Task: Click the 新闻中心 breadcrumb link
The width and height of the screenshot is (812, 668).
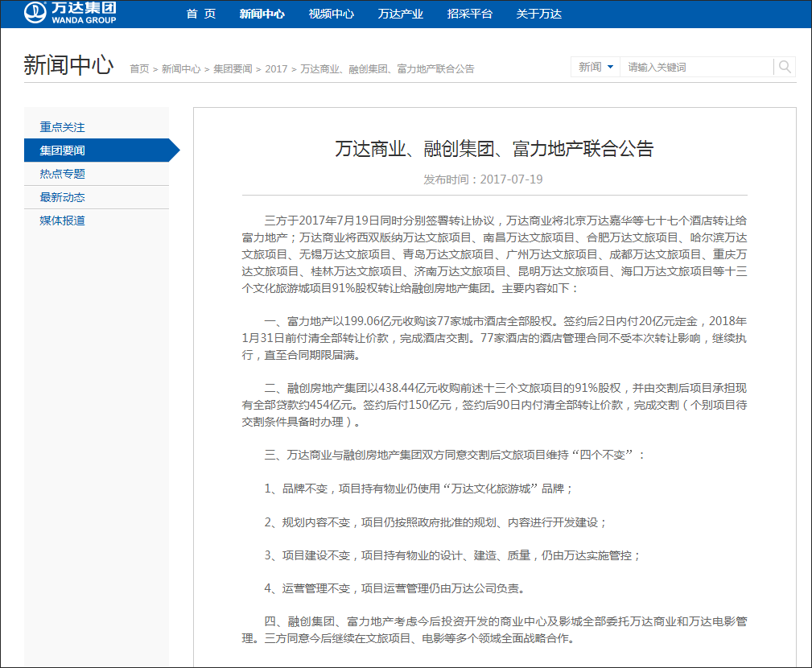Action: pos(179,68)
